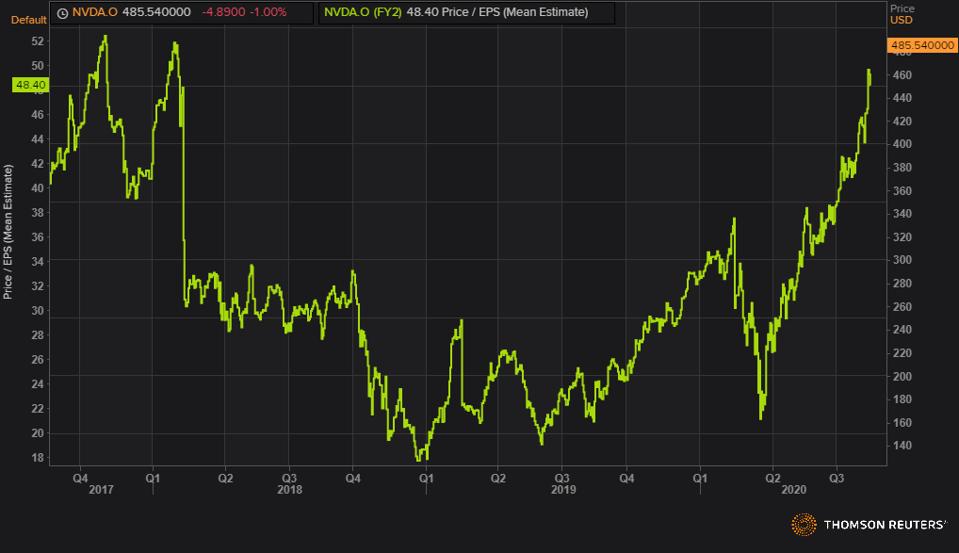Click the 2017 year label on time axis
Image resolution: width=959 pixels, height=553 pixels.
[101, 490]
